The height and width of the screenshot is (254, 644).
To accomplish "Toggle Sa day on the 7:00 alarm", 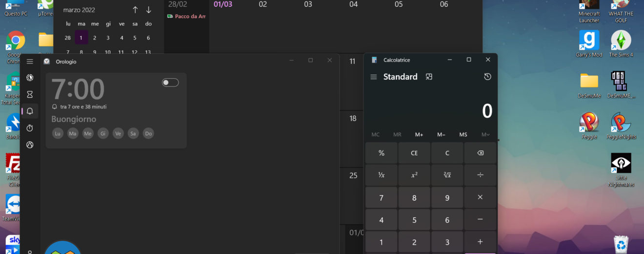I will click(133, 133).
